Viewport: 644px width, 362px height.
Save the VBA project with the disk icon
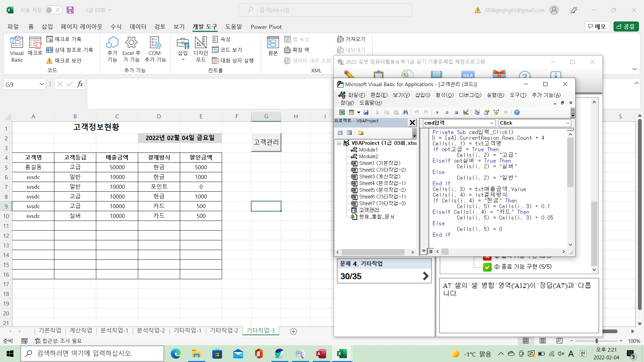coord(366,112)
